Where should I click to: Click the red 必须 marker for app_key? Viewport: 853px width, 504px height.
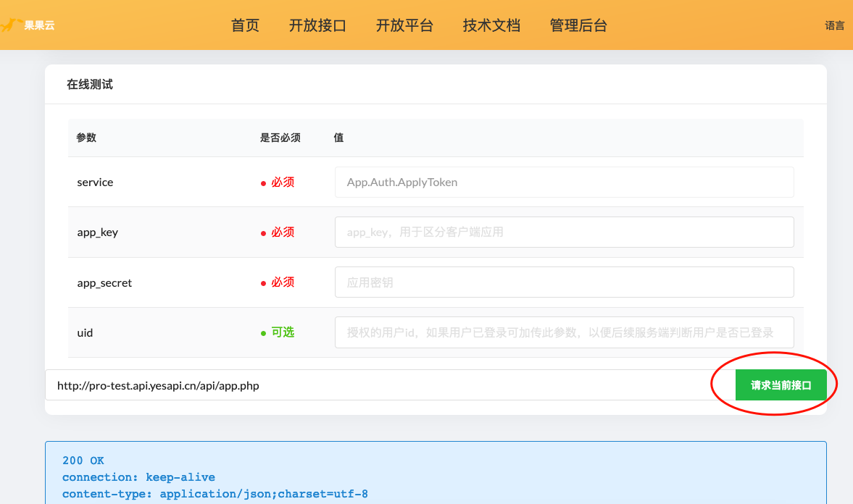click(x=278, y=232)
